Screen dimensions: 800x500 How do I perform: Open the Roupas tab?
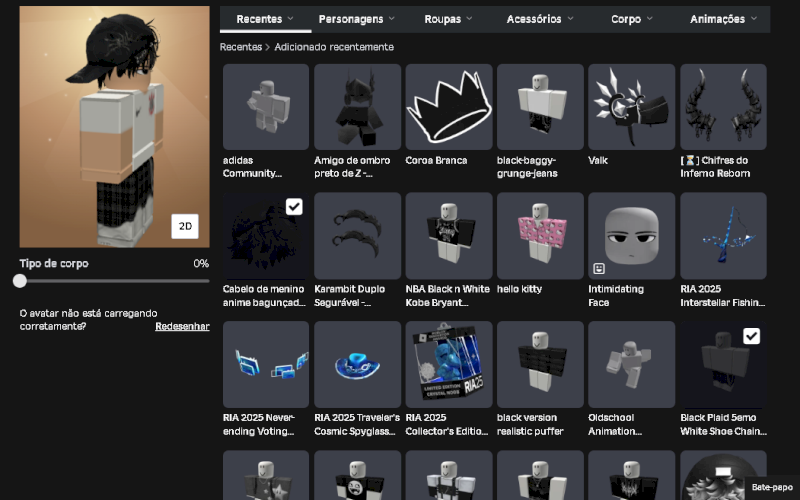pos(448,19)
